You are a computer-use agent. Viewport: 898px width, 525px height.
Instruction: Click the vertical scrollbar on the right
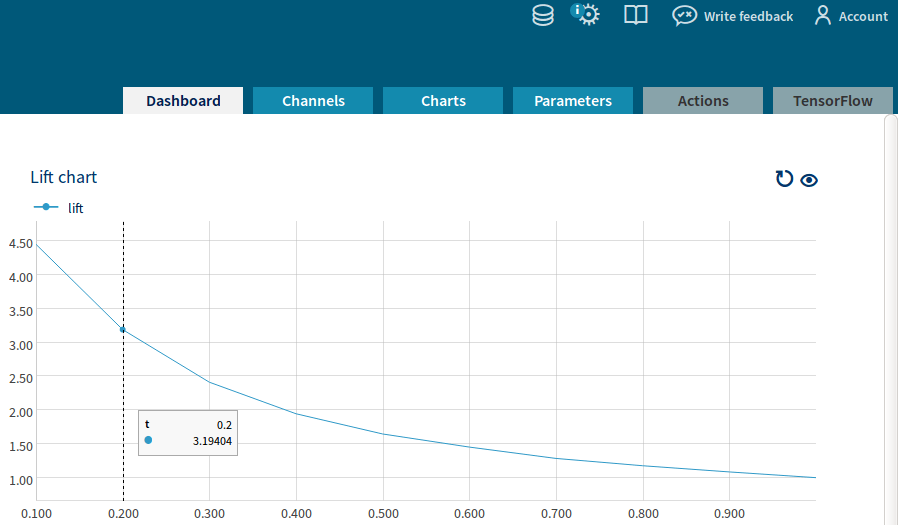(x=891, y=320)
